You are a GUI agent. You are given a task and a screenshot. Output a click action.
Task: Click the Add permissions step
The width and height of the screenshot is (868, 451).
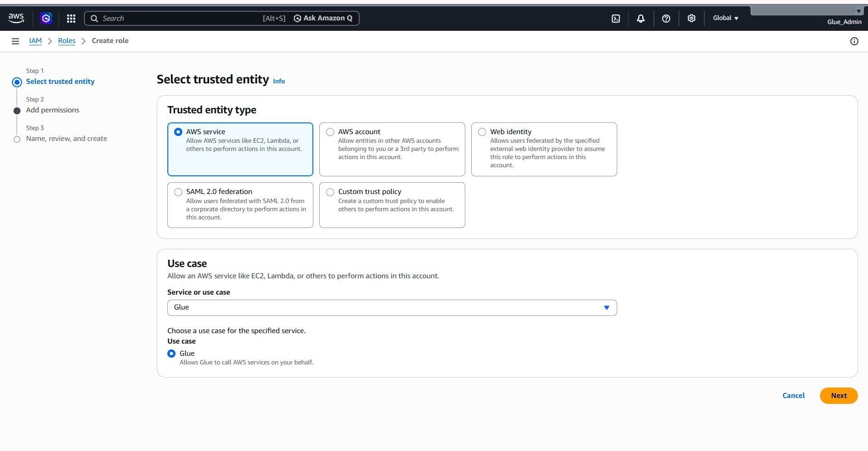click(53, 110)
